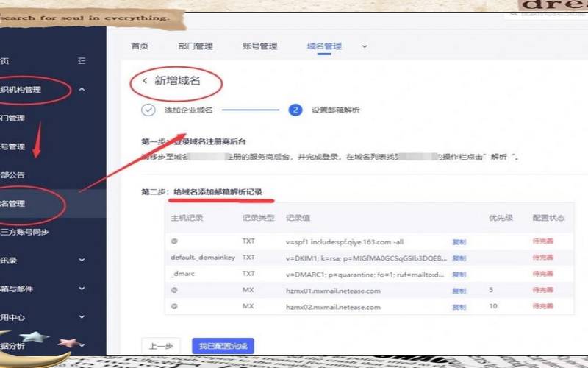Open 内部公告 in the sidebar
Image resolution: width=588 pixels, height=368 pixels.
tap(12, 175)
